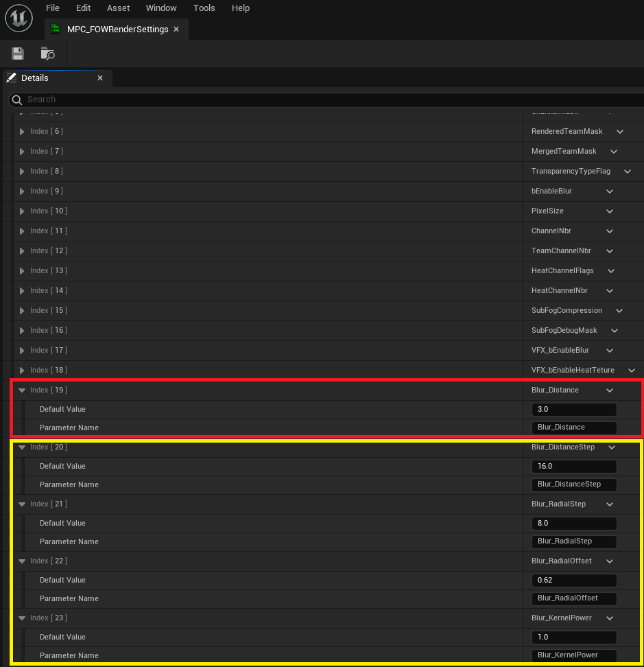Open the Edit menu
This screenshot has width=644, height=667.
coord(83,8)
